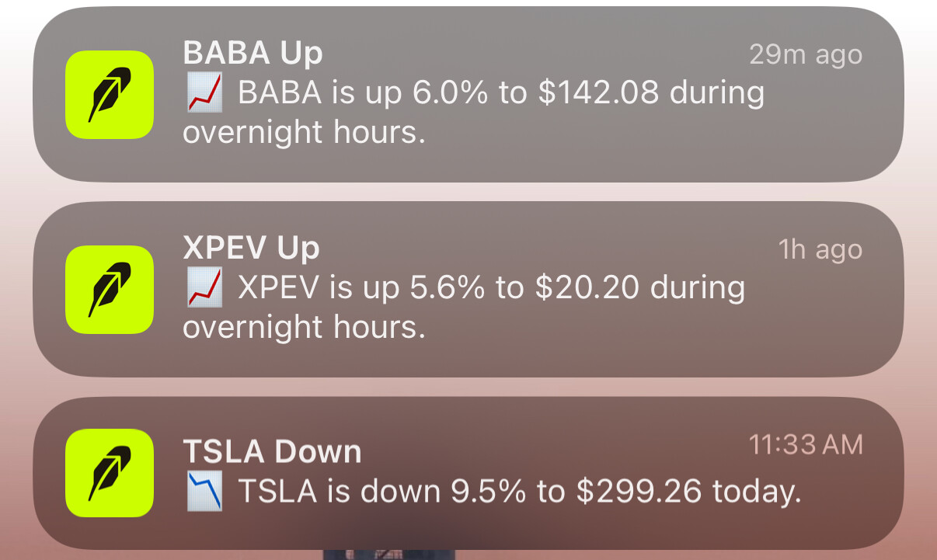Viewport: 937px width, 560px height.
Task: Click the rising chart emoji in the XPEV alert
Action: 205,288
